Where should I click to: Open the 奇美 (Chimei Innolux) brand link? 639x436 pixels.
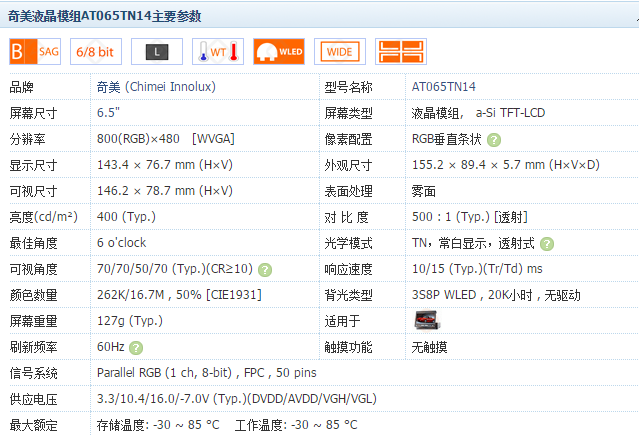(156, 87)
